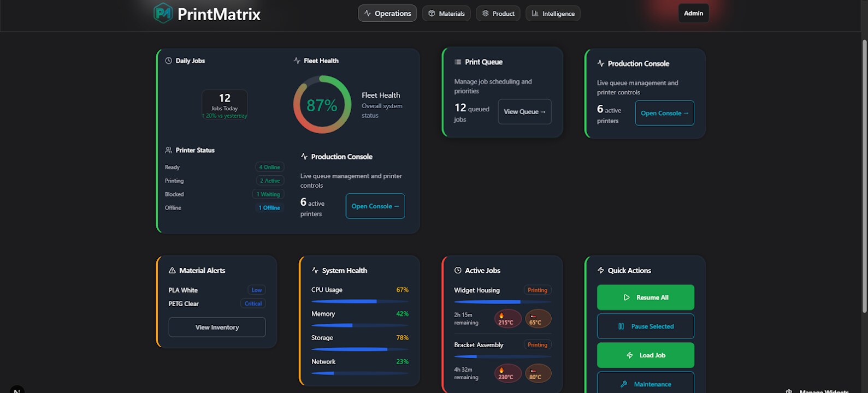Go to the Intelligence tab
This screenshot has height=393, width=868.
(553, 13)
